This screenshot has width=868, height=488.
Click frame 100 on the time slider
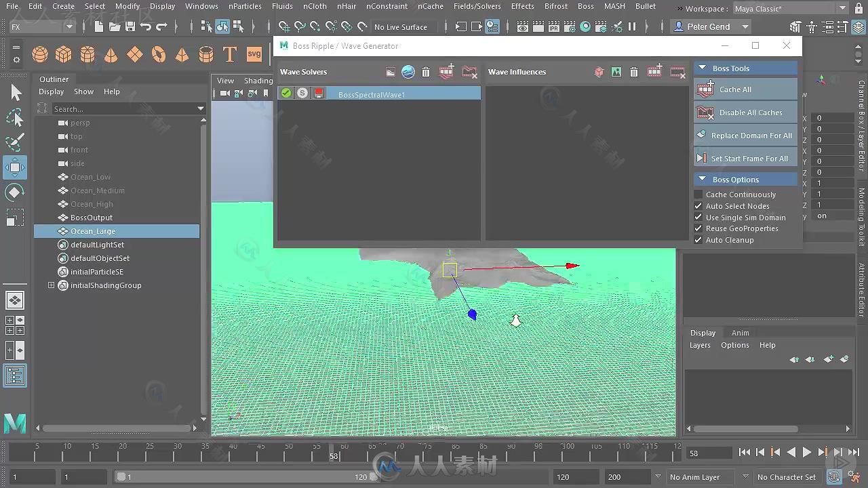(x=567, y=452)
